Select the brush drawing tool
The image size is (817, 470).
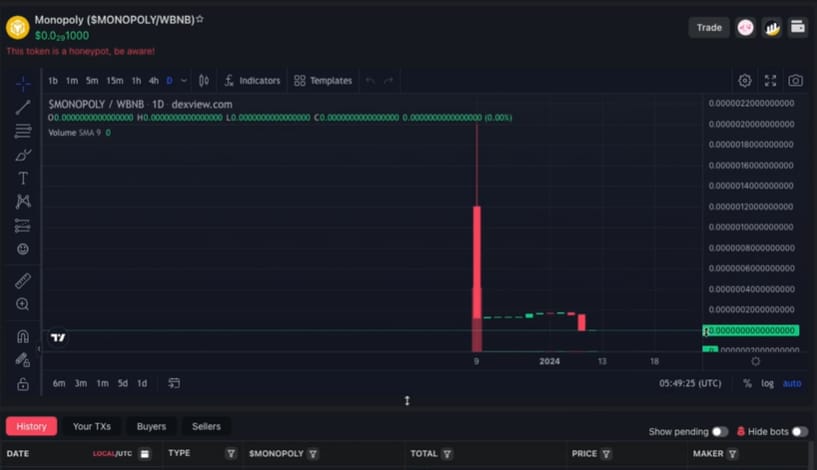click(x=23, y=155)
